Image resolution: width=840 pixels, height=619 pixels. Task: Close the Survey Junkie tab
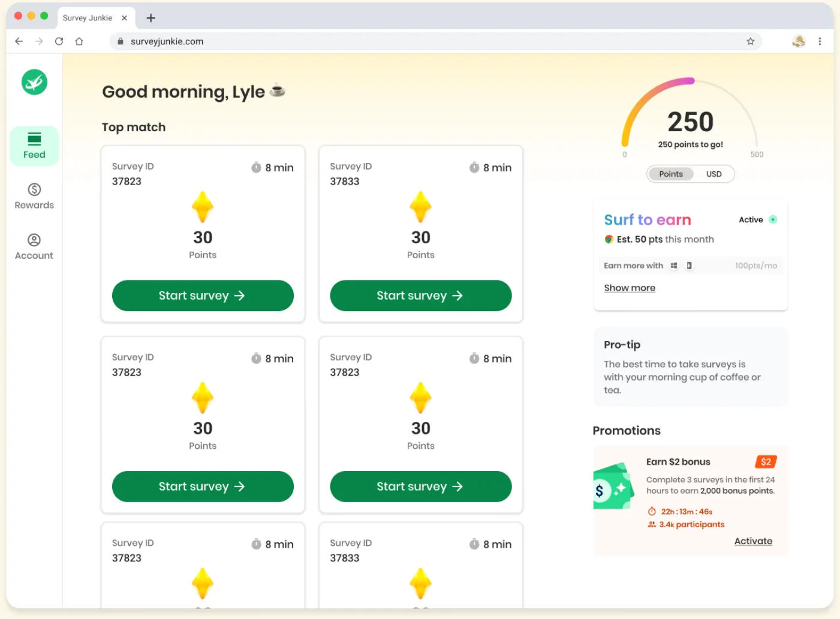coord(124,18)
